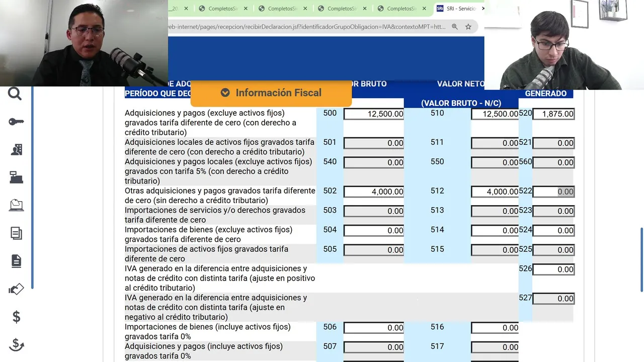
Task: Select field 514 net value input
Action: [495, 230]
